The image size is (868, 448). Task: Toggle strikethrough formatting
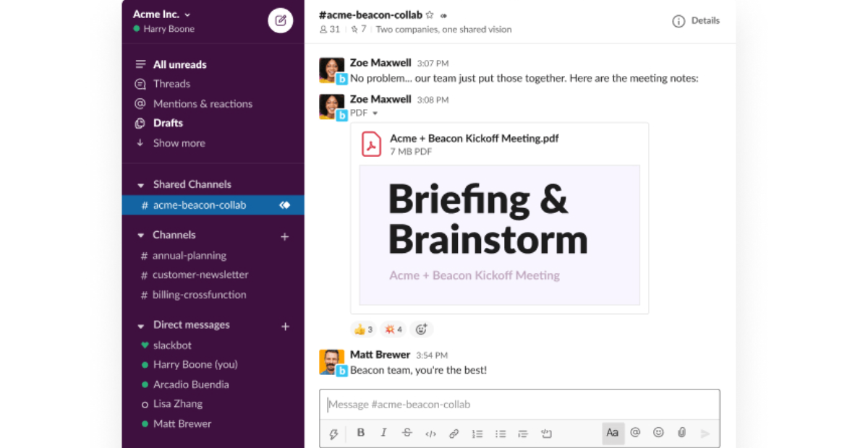(407, 433)
